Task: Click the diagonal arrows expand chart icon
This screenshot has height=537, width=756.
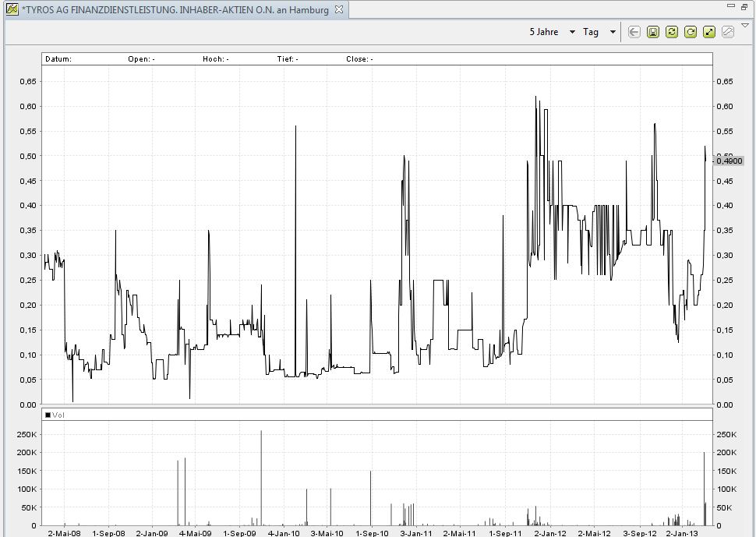Action: [709, 32]
